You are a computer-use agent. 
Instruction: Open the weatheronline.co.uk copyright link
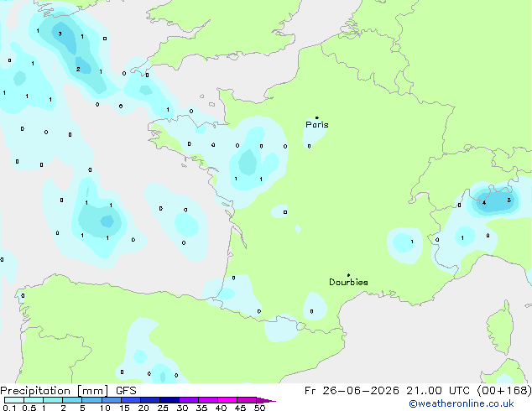coord(461,403)
